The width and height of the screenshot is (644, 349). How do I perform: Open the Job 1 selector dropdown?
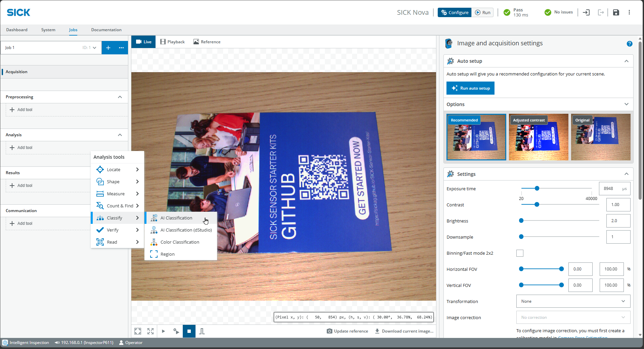pos(51,48)
